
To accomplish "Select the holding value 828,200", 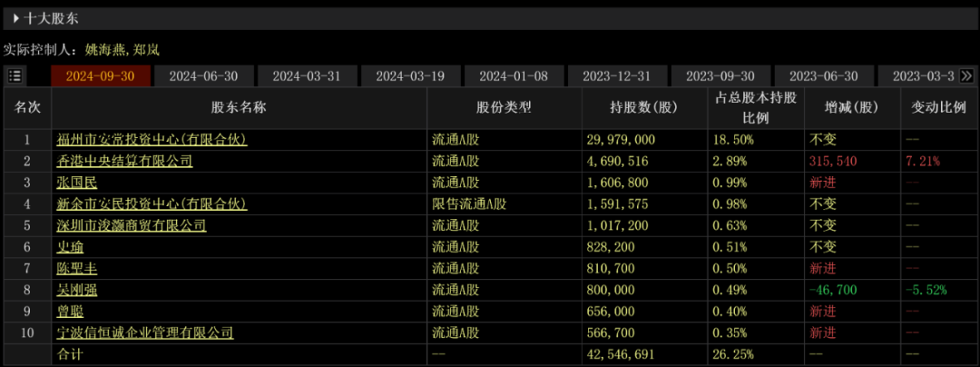I will [x=611, y=247].
